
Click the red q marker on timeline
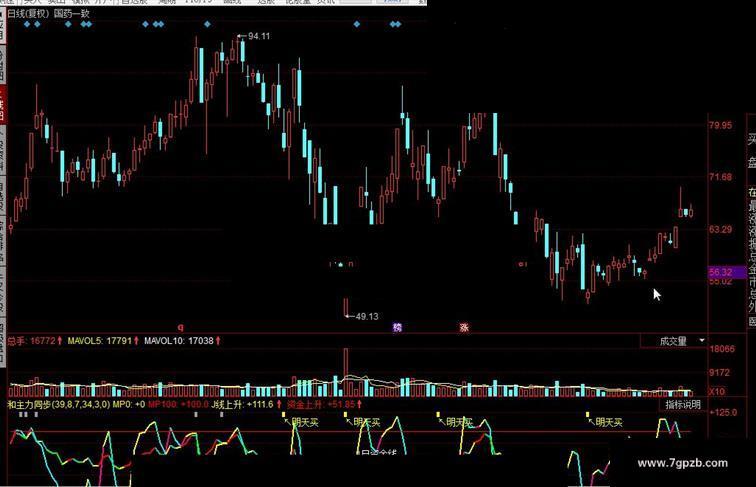(181, 327)
